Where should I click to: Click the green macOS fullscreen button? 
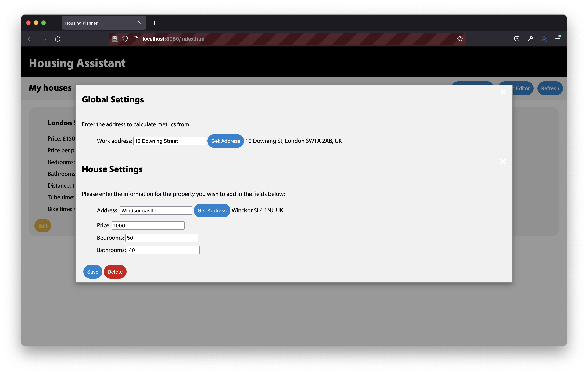[43, 23]
